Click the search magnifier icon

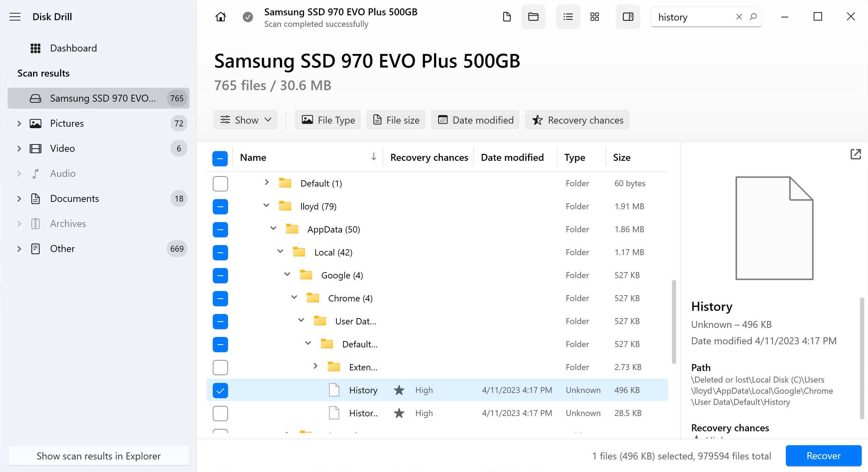(753, 17)
